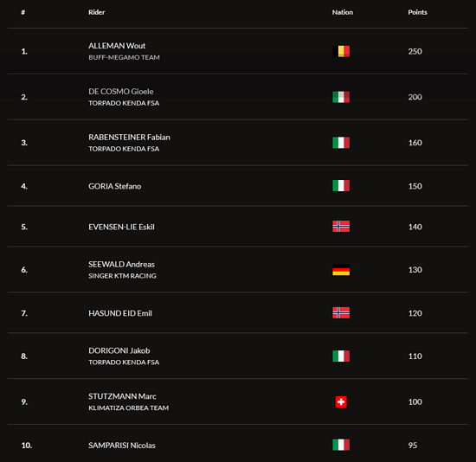The height and width of the screenshot is (462, 476).
Task: Click Italian flag in RABENSTEINER Fabian row
Action: tap(341, 143)
